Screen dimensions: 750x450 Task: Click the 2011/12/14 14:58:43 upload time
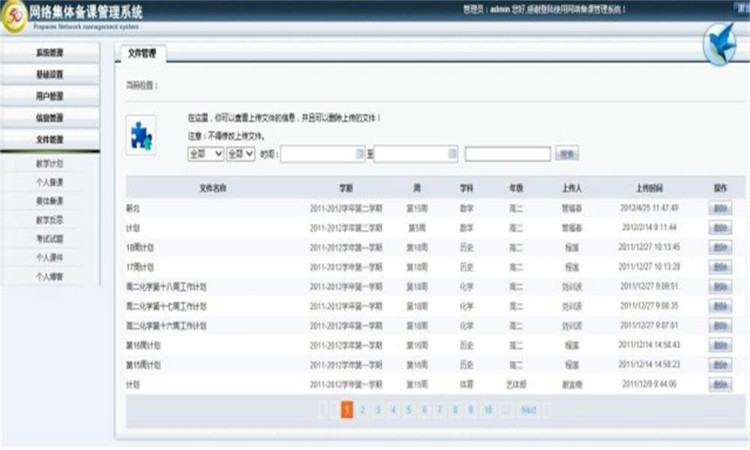(649, 345)
